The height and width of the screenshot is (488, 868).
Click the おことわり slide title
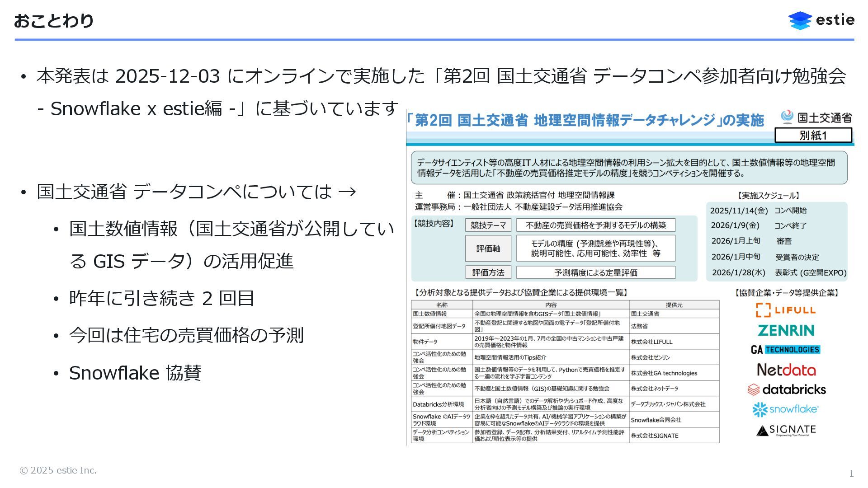[54, 20]
